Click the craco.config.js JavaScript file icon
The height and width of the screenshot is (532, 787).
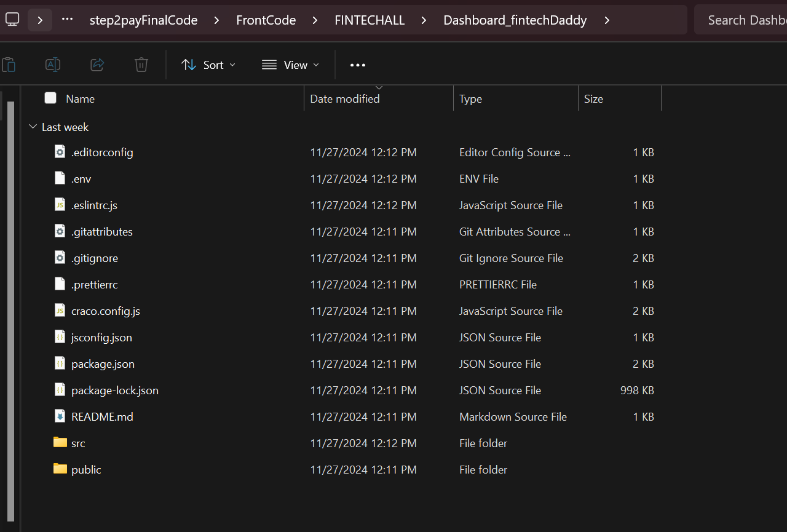point(60,311)
